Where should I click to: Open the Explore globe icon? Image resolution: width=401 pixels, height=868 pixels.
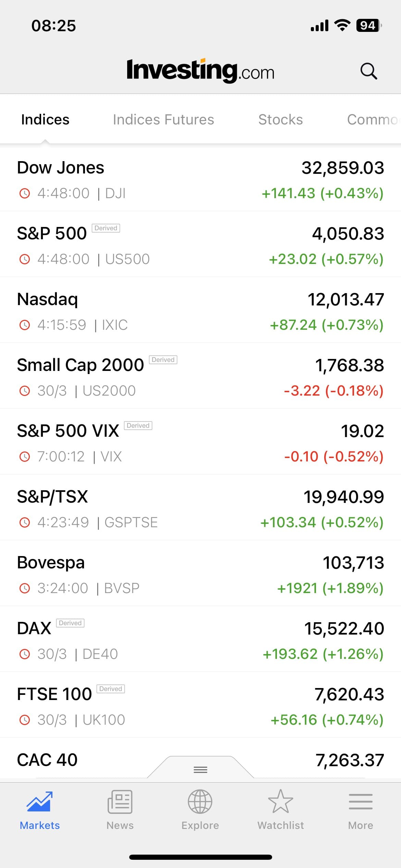[200, 802]
